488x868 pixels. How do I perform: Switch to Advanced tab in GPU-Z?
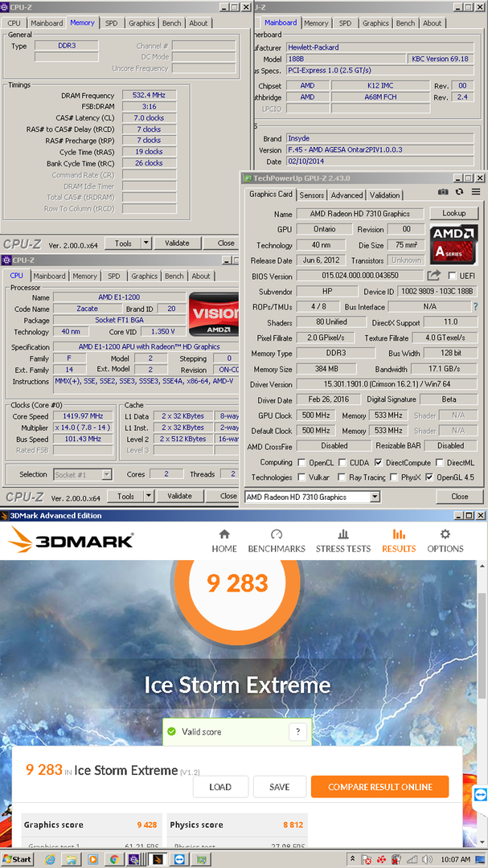(347, 194)
